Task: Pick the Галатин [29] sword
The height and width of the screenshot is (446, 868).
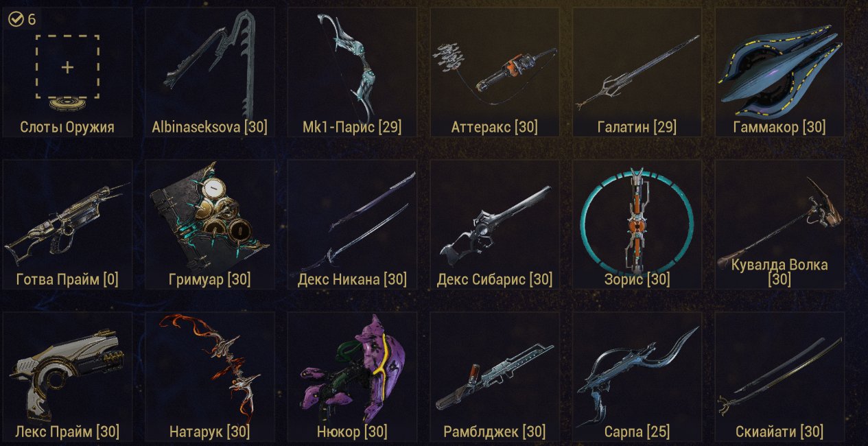Action: [637, 72]
